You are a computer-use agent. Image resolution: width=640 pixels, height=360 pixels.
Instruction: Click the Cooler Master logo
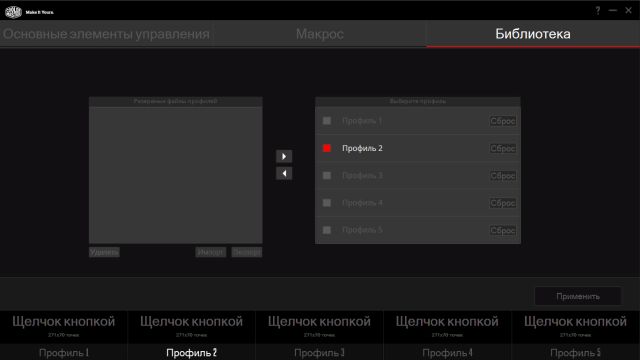click(13, 12)
